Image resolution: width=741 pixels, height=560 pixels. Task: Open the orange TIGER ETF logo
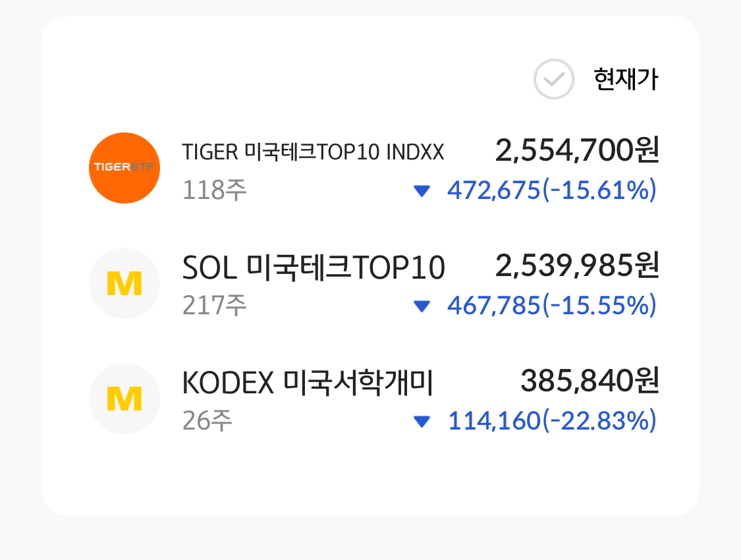(x=124, y=168)
